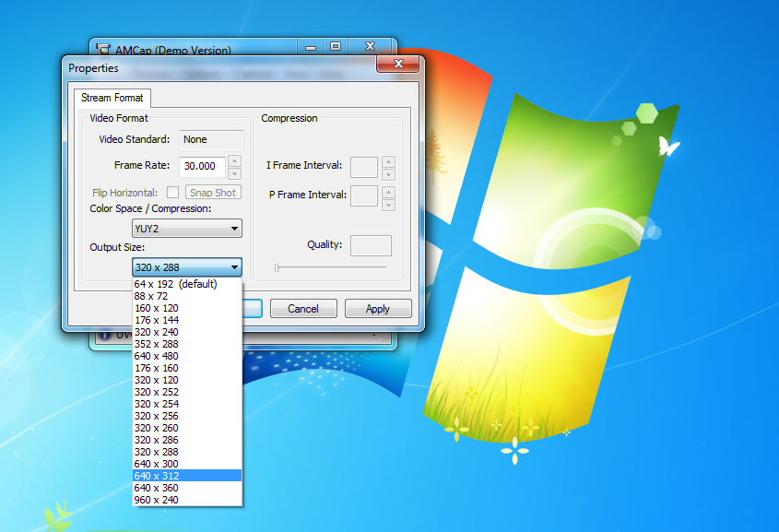Image resolution: width=779 pixels, height=532 pixels.
Task: Select 320 x 256 output size
Action: click(x=187, y=416)
